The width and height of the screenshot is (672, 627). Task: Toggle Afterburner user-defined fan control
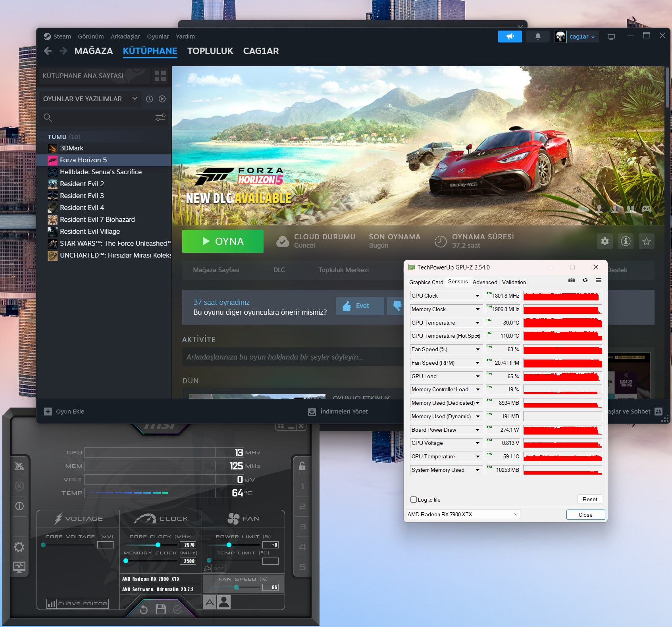pyautogui.click(x=224, y=602)
